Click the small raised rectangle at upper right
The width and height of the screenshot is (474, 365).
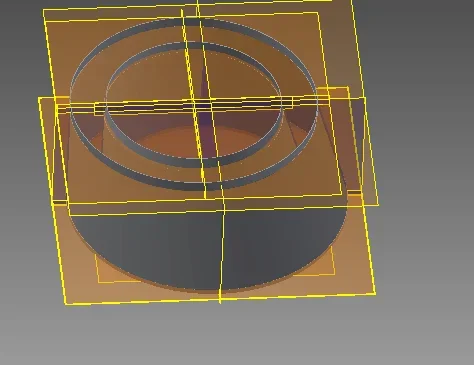click(x=333, y=93)
